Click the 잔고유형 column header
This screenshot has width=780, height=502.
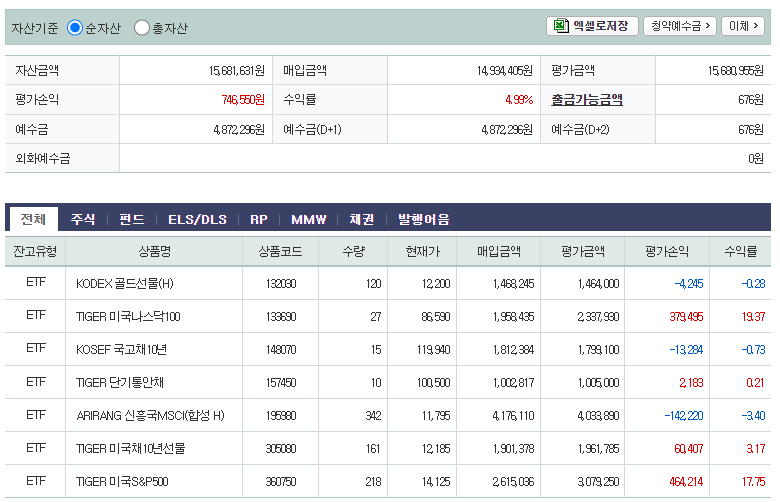35,251
